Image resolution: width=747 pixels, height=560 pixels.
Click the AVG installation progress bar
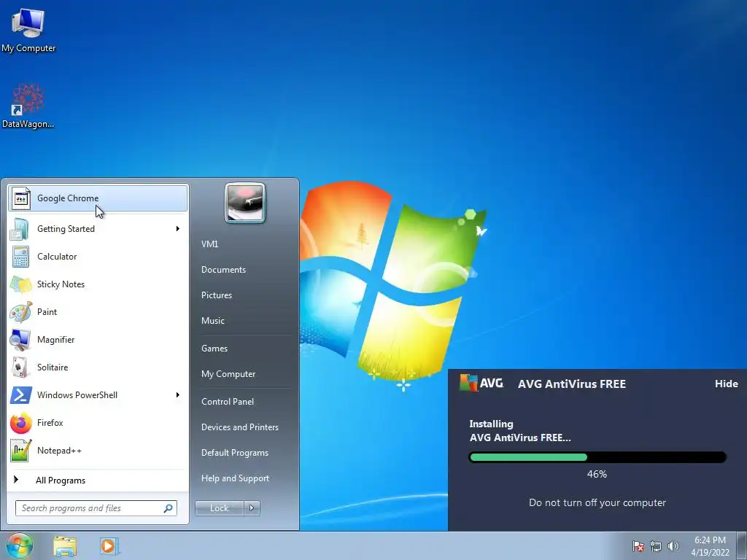click(x=597, y=457)
